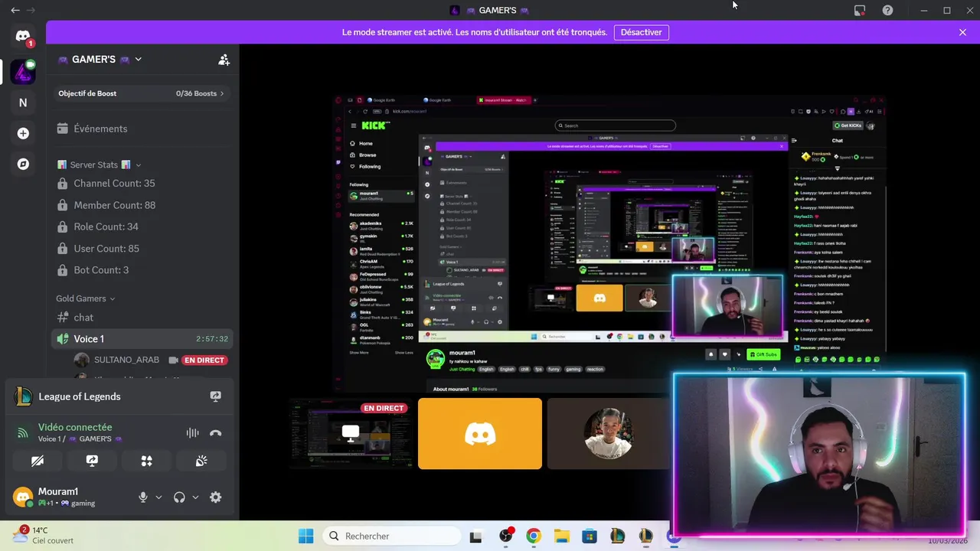This screenshot has height=551, width=980.
Task: Select the GAMER'S server icon in sidebar
Action: coord(23,72)
